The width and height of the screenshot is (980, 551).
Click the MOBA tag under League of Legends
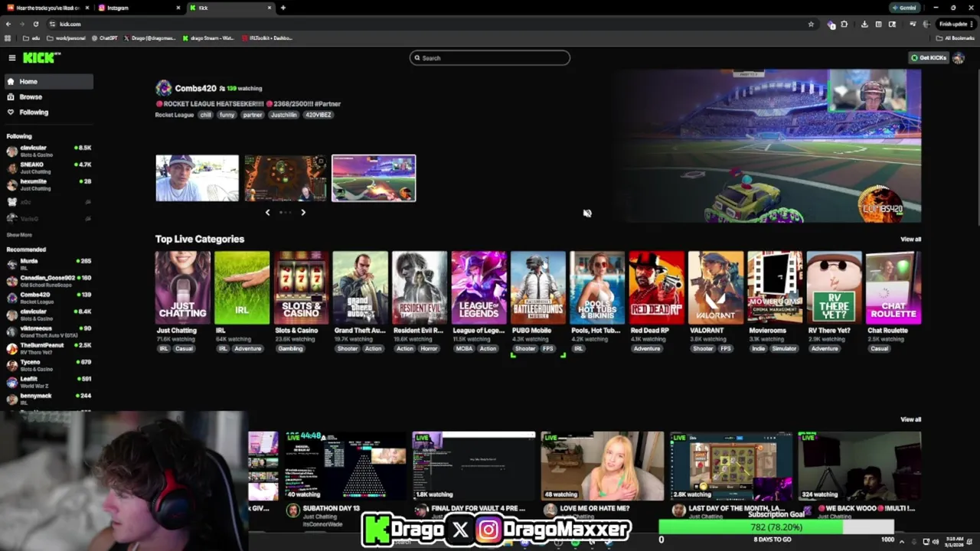pos(464,349)
